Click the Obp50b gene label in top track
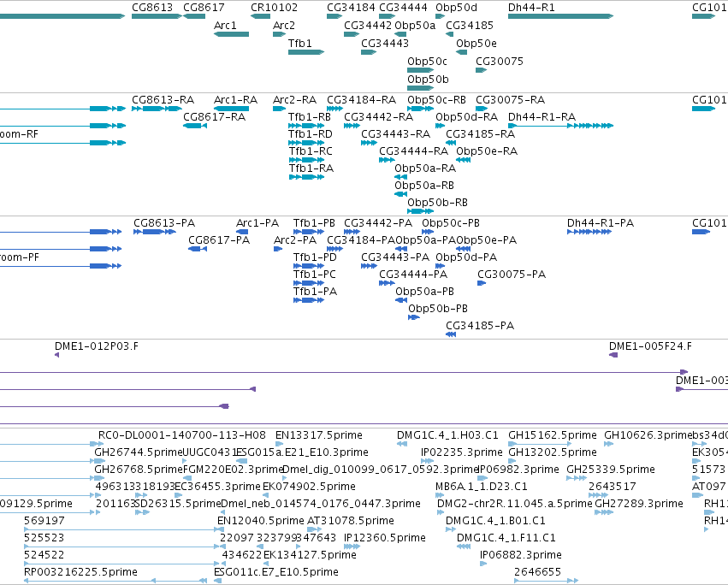Viewport: 728px width, 585px height. pos(428,80)
